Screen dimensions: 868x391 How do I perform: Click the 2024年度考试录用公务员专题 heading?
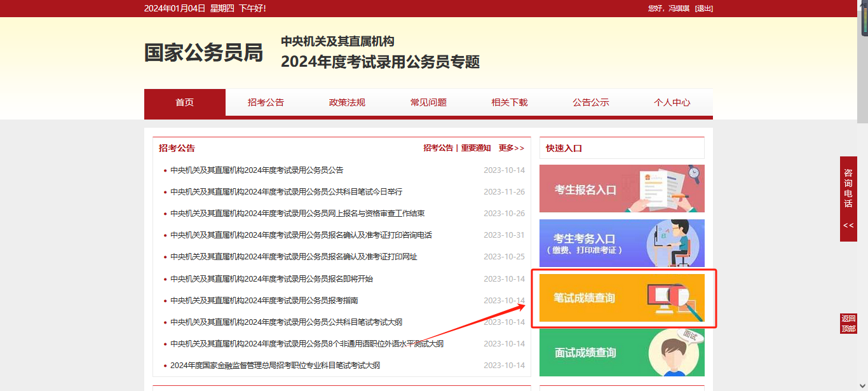coord(380,62)
